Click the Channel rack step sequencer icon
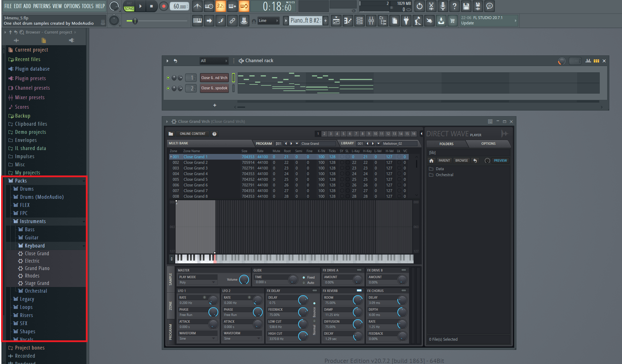The width and height of the screenshot is (622, 364). click(x=596, y=61)
